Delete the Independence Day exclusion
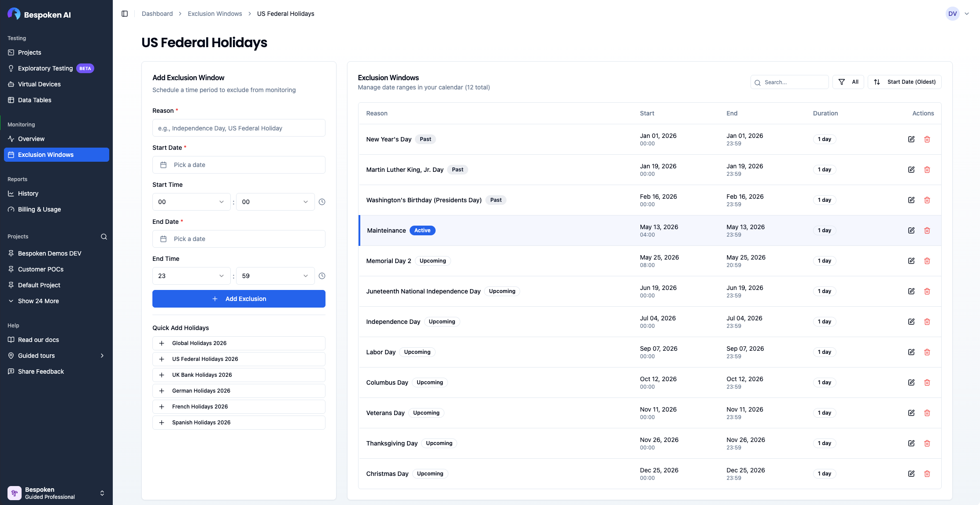This screenshot has width=980, height=505. tap(927, 322)
